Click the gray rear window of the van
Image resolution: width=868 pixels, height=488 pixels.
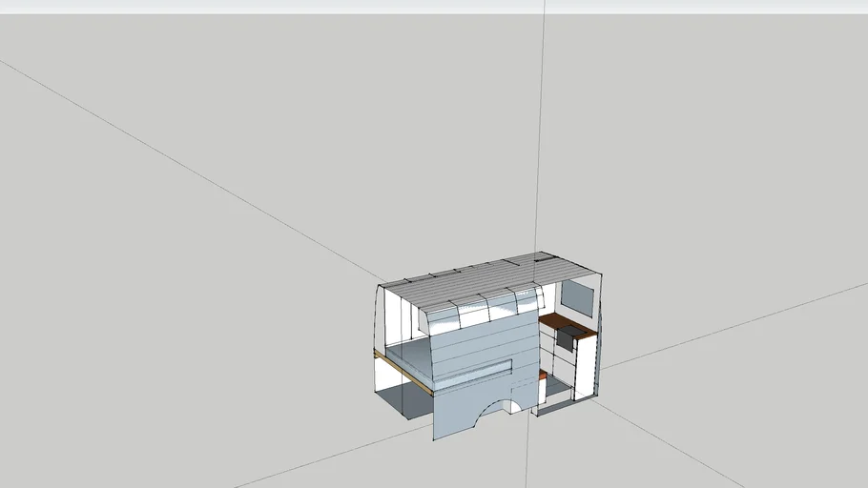[x=577, y=297]
